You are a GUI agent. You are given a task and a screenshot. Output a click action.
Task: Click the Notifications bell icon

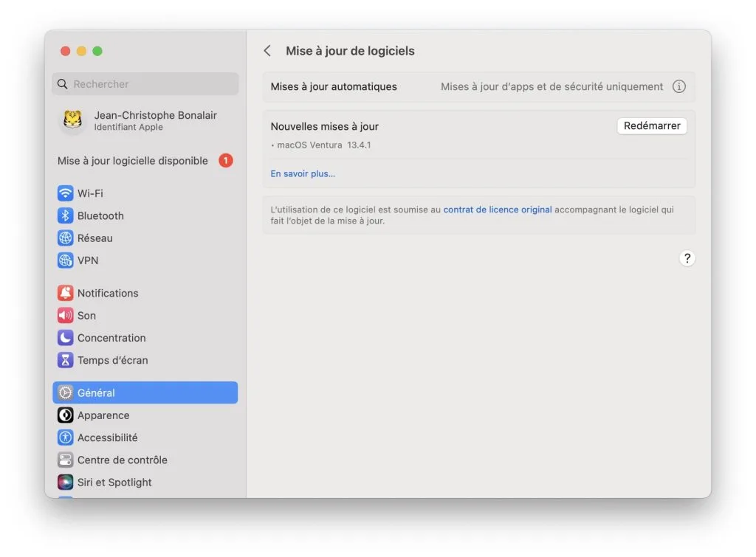coord(65,293)
